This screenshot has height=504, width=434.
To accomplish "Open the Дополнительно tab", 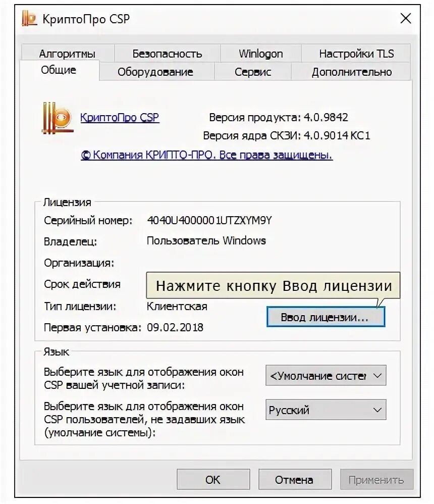I will 351,72.
